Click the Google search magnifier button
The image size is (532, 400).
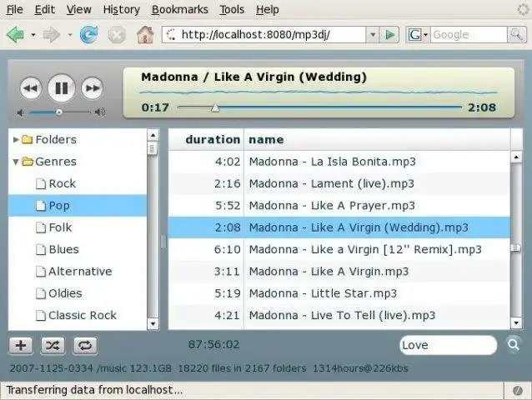pos(516,34)
